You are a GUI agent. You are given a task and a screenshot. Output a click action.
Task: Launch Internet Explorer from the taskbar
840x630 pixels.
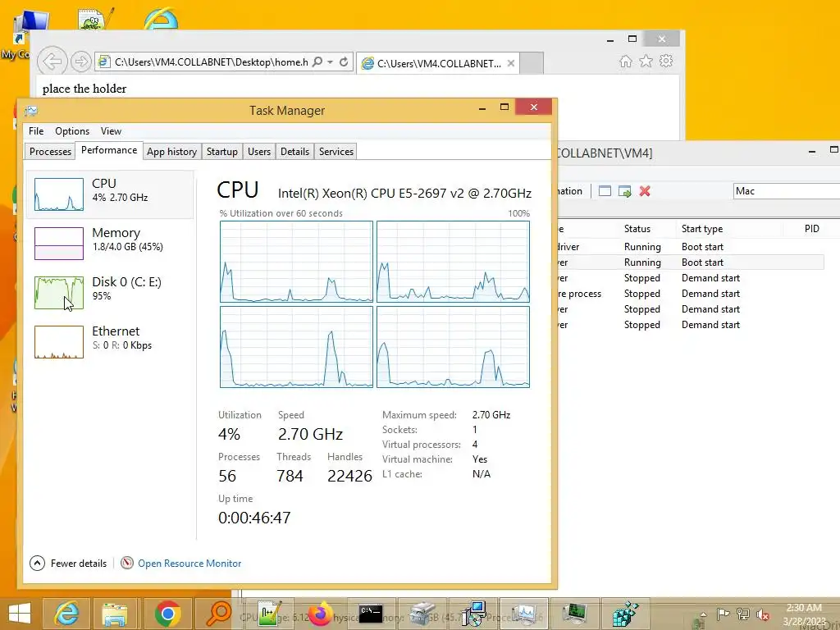[x=67, y=614]
